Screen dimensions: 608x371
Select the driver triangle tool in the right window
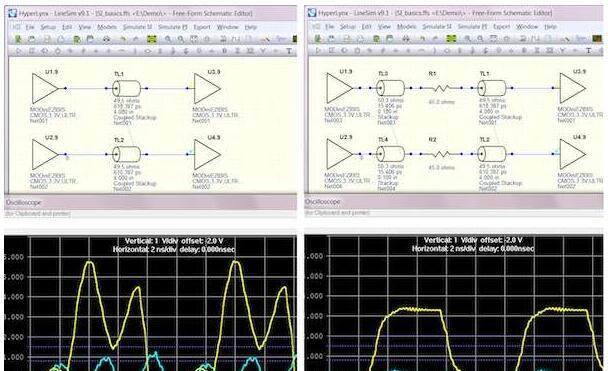(x=318, y=50)
